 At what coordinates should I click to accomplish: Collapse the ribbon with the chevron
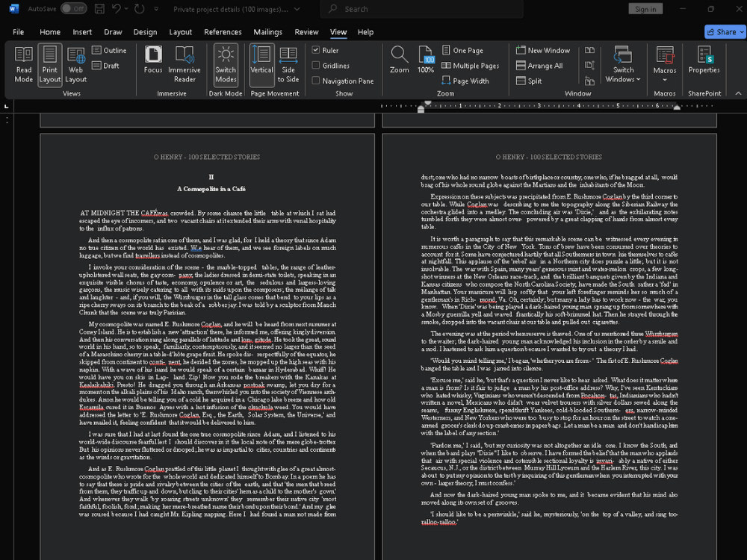click(738, 93)
